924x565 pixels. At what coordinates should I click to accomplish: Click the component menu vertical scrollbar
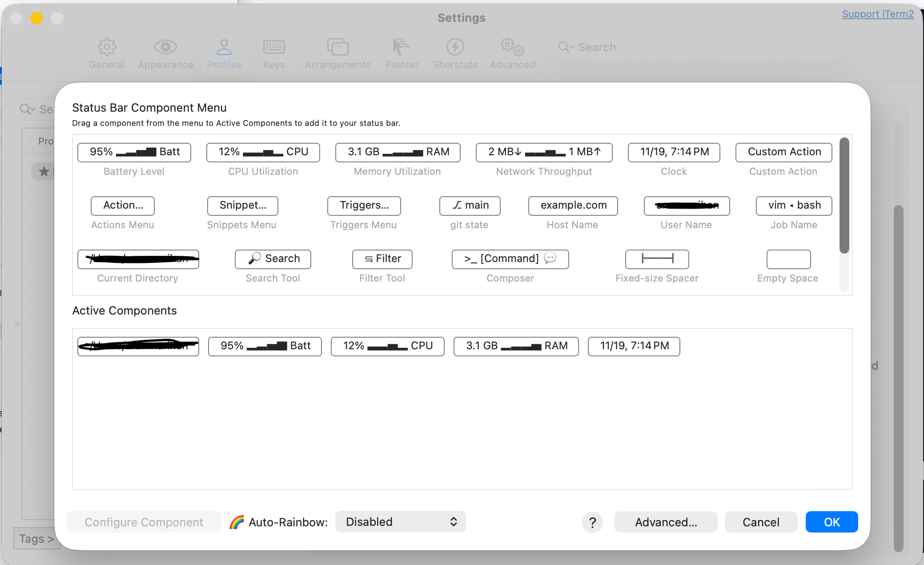[x=844, y=196]
